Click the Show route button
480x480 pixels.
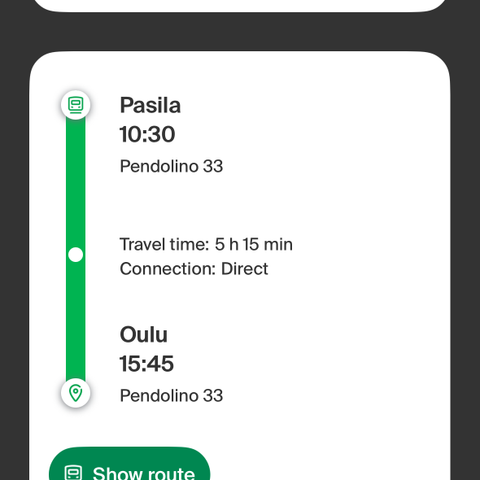pyautogui.click(x=130, y=464)
